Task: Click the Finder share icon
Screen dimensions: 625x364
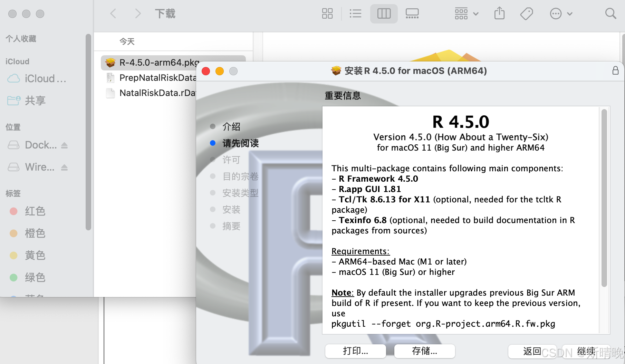Action: pyautogui.click(x=499, y=14)
